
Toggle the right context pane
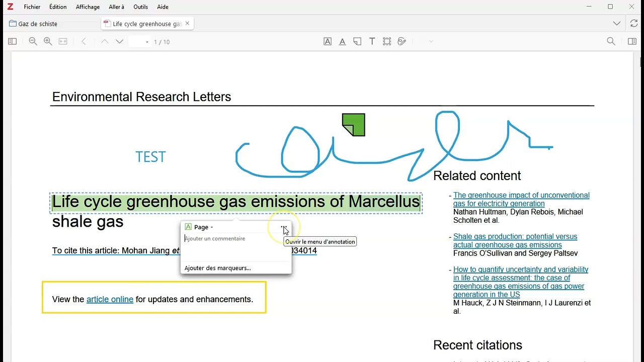(x=632, y=42)
